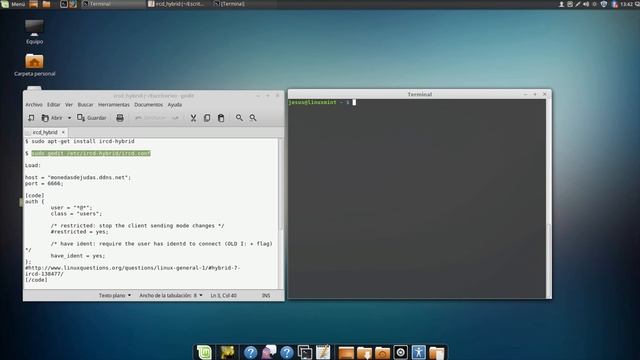The height and width of the screenshot is (360, 640).
Task: Click the paste clipboard icon in gedit
Action: (x=221, y=118)
